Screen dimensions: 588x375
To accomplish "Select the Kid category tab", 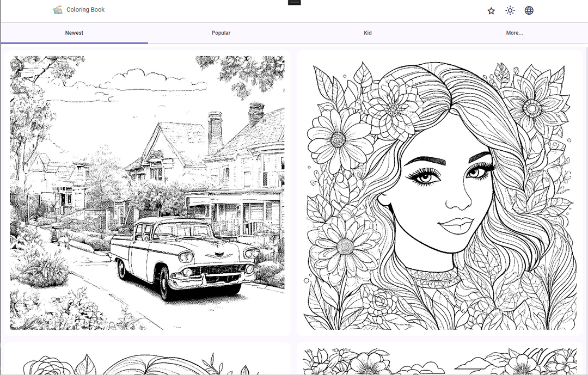I will click(x=367, y=33).
